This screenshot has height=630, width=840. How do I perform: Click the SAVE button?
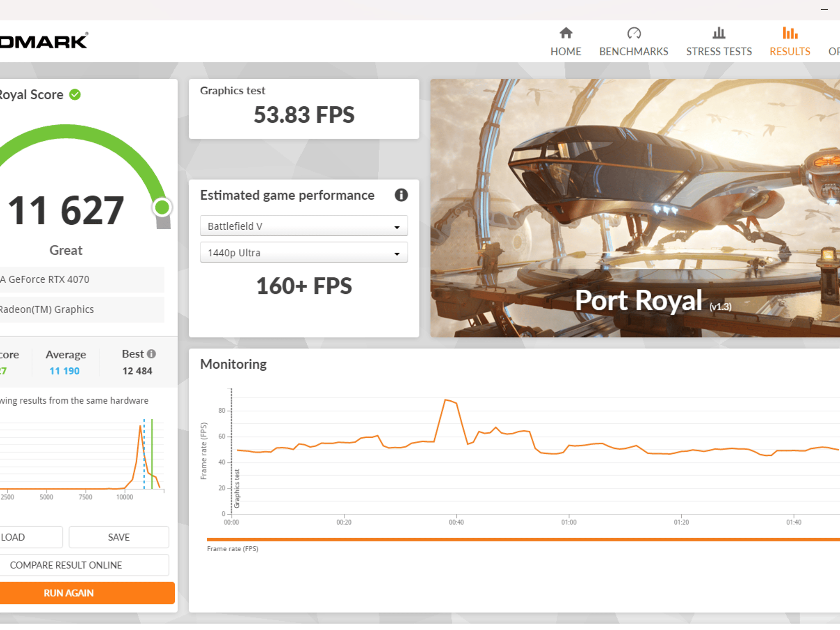(119, 537)
